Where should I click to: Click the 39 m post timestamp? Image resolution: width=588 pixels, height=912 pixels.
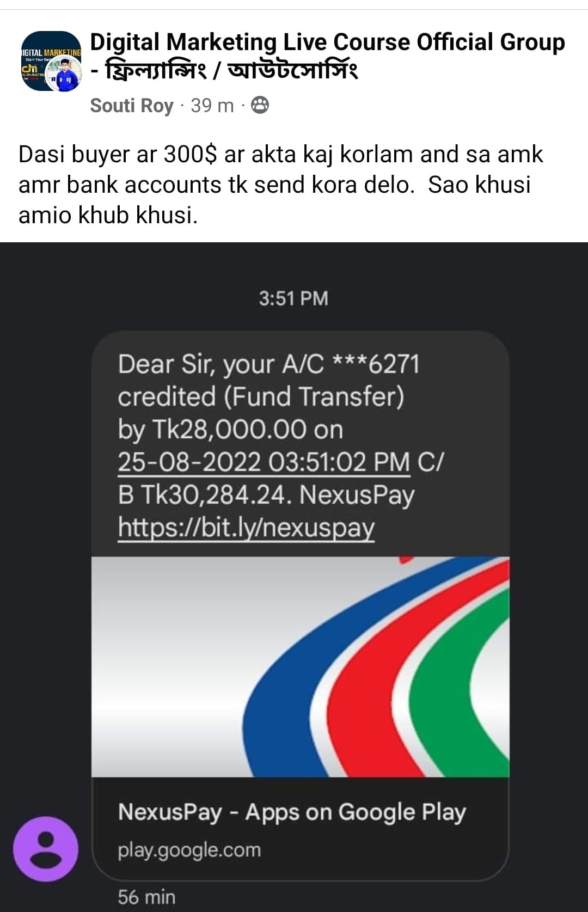(212, 106)
